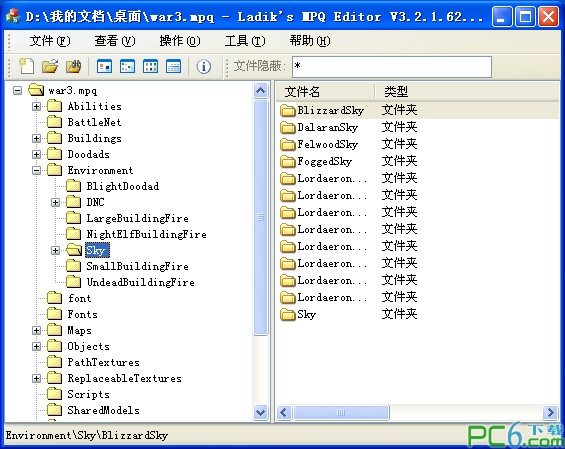Viewport: 565px width, 449px height.
Task: Click the tree panel scroll down arrow
Action: coord(261,412)
